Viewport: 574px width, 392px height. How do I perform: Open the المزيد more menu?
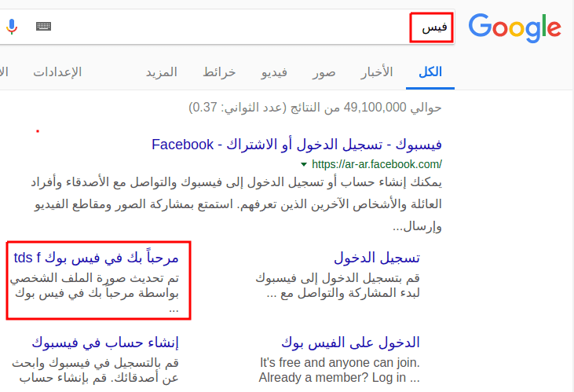tap(162, 72)
